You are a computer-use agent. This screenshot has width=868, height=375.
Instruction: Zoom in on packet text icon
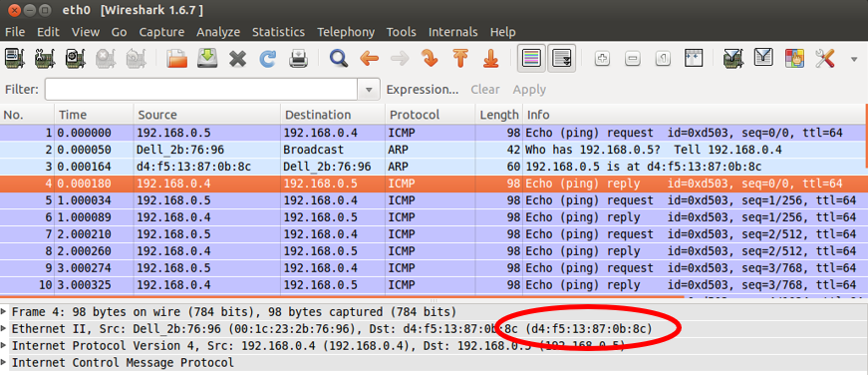coord(602,58)
